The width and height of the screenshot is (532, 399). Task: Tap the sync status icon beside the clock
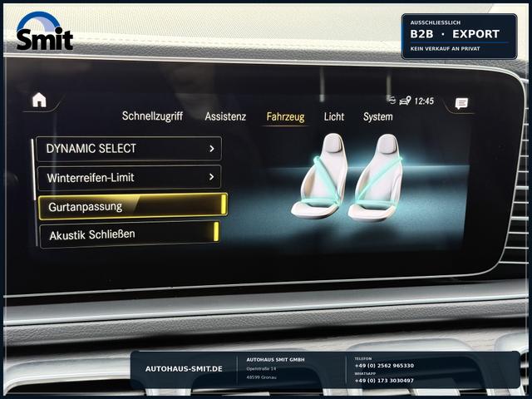tap(392, 100)
